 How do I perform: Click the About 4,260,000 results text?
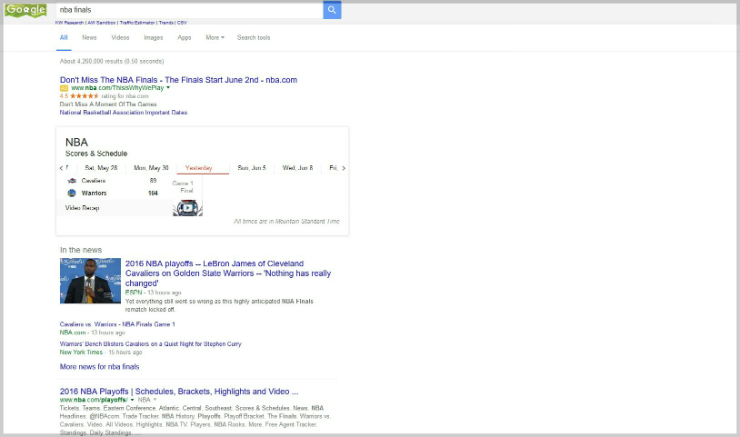112,61
